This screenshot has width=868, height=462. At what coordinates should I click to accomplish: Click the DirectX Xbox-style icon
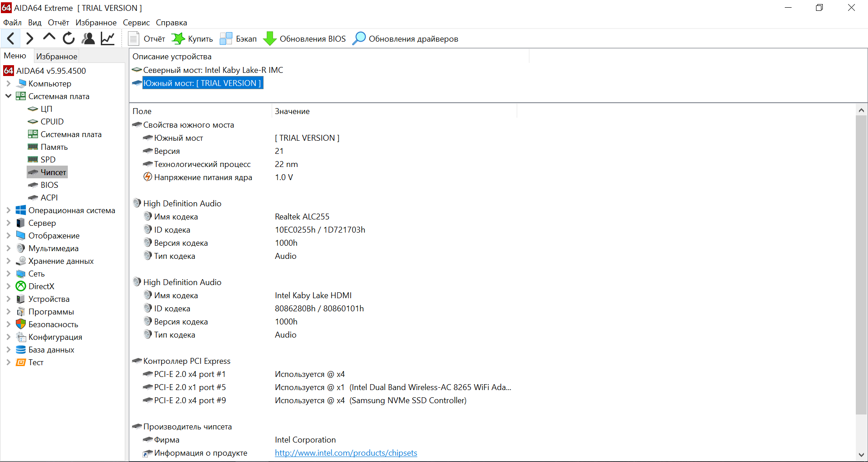pos(21,286)
